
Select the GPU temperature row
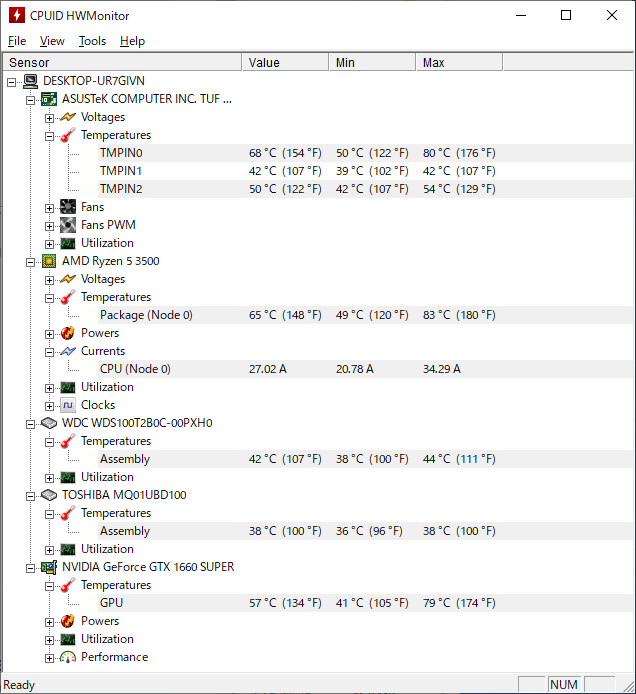pyautogui.click(x=111, y=603)
